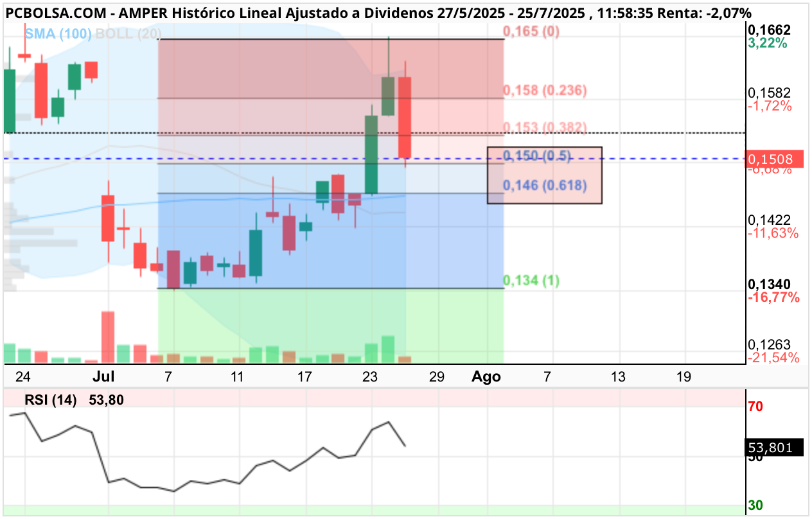Viewport: 812px width, 519px height.
Task: Click the 0,1582 price axis label
Action: [769, 93]
